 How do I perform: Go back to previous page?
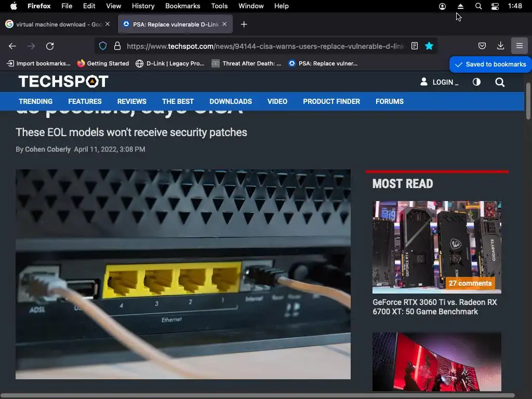point(12,46)
